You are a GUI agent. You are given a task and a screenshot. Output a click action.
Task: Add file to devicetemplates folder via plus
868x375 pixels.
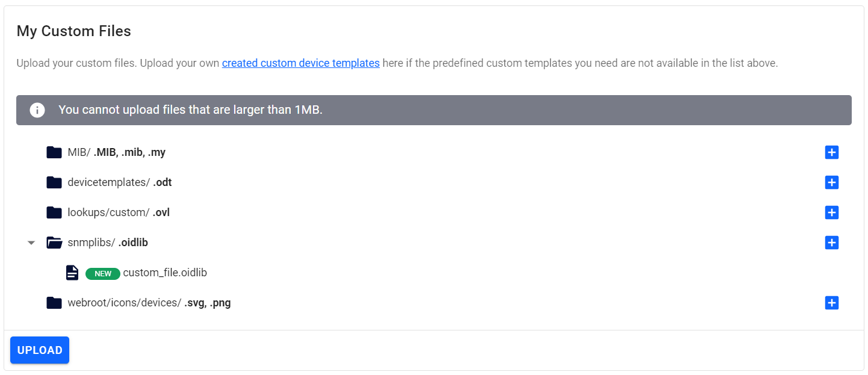pos(831,182)
